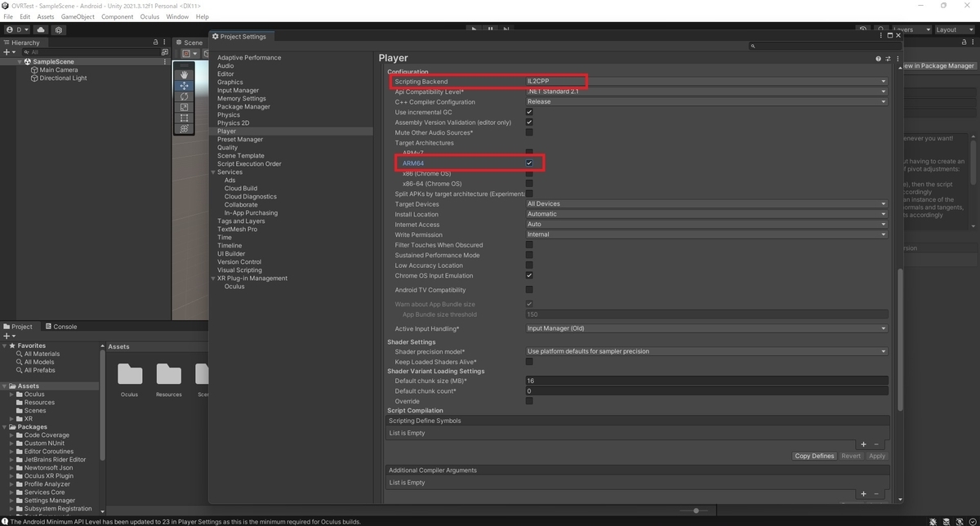Image resolution: width=980 pixels, height=526 pixels.
Task: Toggle Chrome OS Input Emulation checkbox
Action: (x=529, y=275)
